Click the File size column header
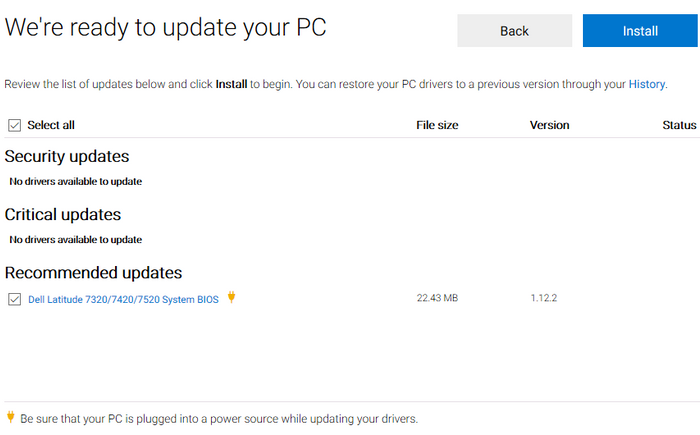 coord(437,125)
